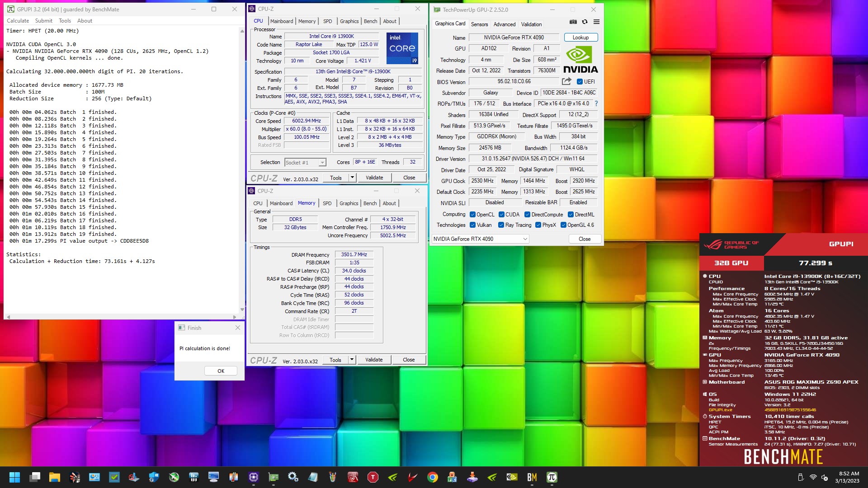Click the BenchMate BM taskbar icon
Screen dimensions: 868x488
[x=532, y=477]
